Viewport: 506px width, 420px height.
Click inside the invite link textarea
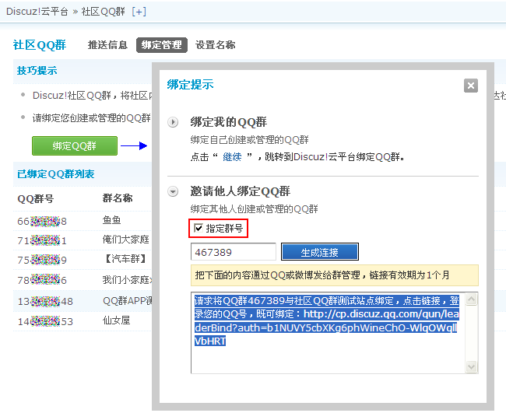(x=329, y=333)
